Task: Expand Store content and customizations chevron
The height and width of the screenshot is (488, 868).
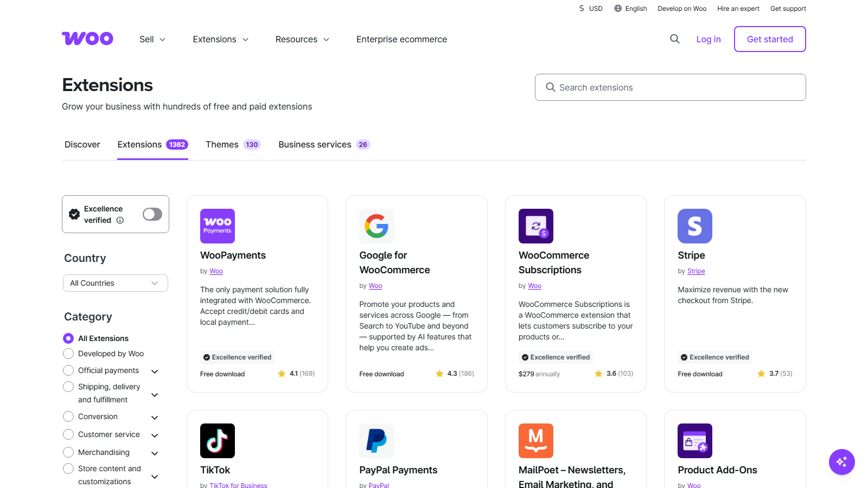Action: [155, 477]
